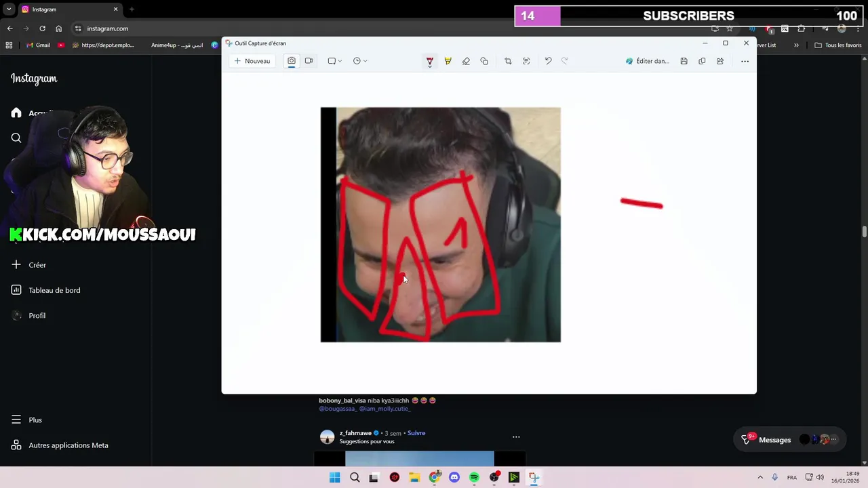Click the bobony_bal_visa username

pos(342,401)
